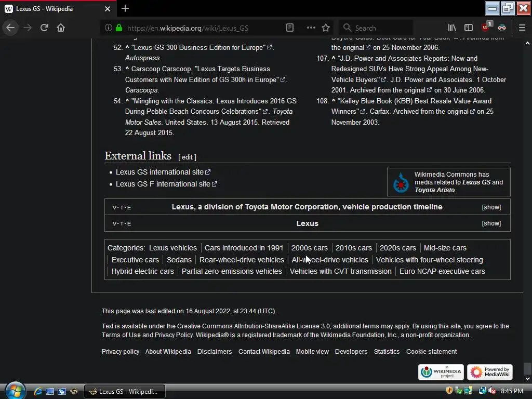Open Toyota Aristo Commons media link
The width and height of the screenshot is (532, 399).
pyautogui.click(x=435, y=190)
